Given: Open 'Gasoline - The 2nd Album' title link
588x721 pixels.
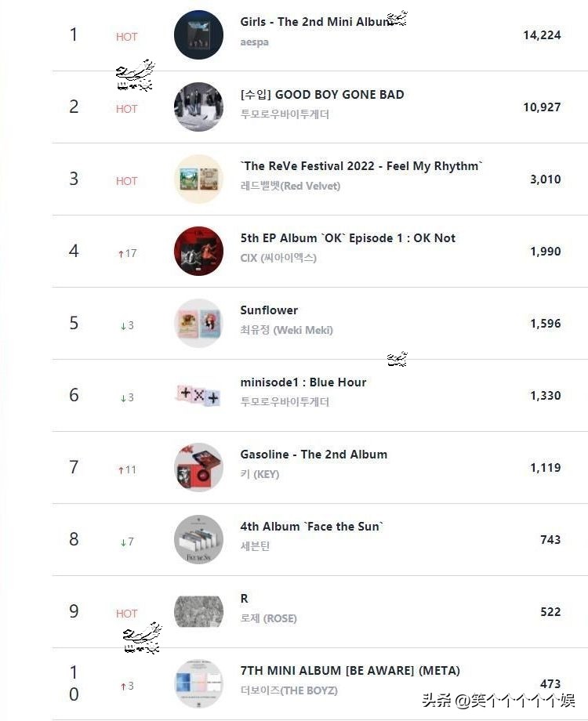Looking at the screenshot, I should pos(314,455).
